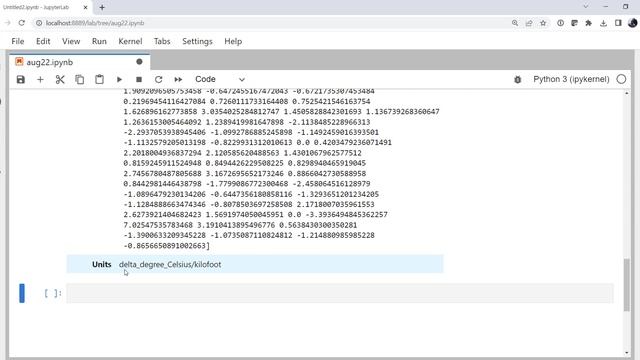The image size is (640, 360).
Task: Insert a new cell with the plus icon
Action: [x=40, y=80]
